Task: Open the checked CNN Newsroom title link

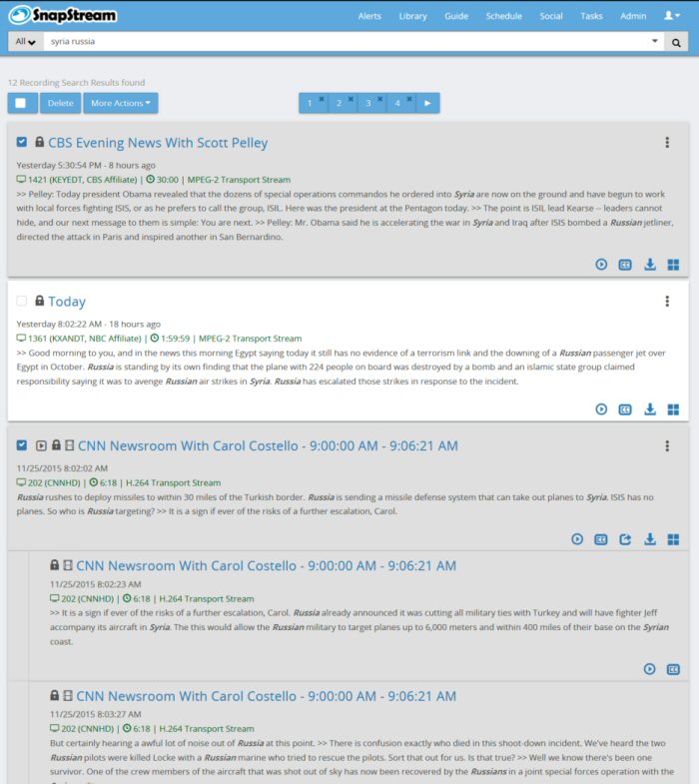Action: (268, 446)
